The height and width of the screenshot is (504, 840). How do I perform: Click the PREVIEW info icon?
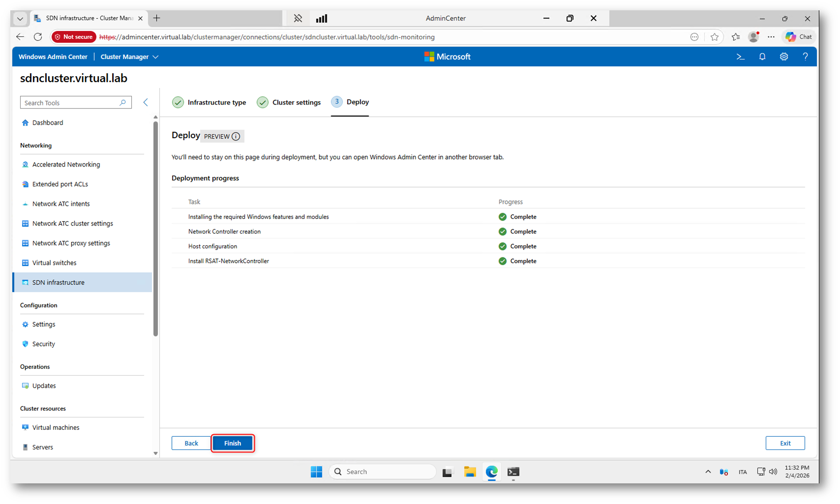[236, 137]
